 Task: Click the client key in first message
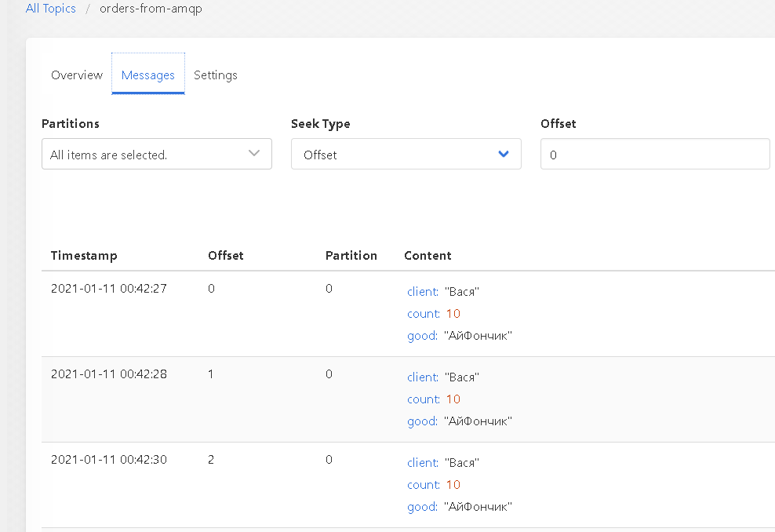pyautogui.click(x=422, y=292)
